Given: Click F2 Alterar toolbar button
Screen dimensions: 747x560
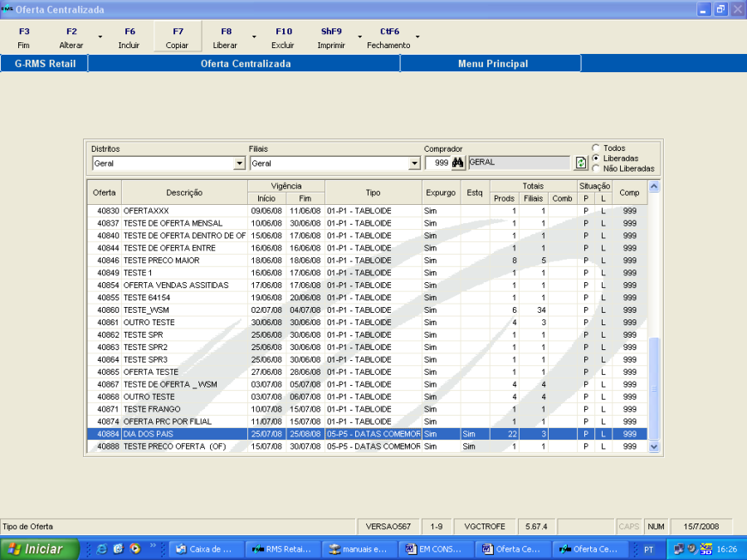Looking at the screenshot, I should pos(71,37).
